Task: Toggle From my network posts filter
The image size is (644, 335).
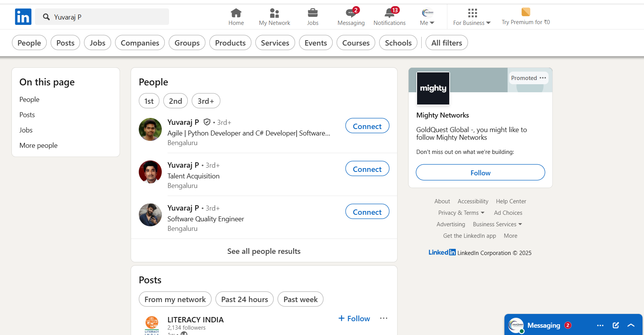Action: [x=175, y=299]
